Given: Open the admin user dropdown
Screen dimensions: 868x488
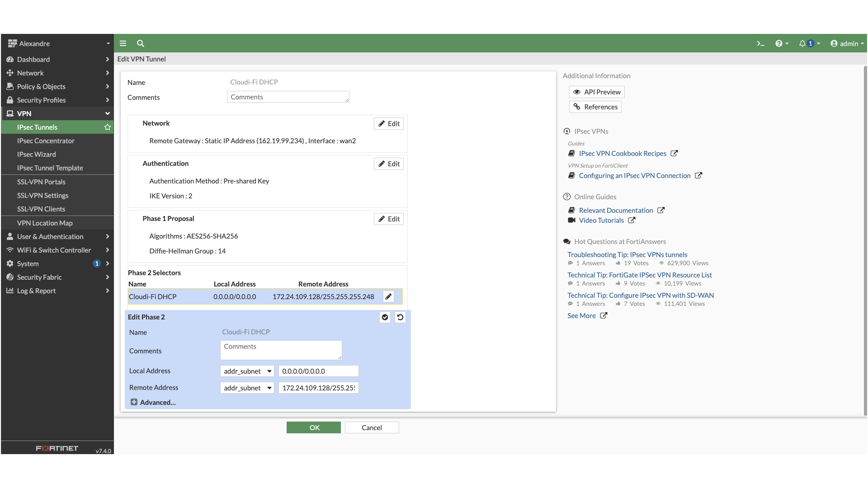Looking at the screenshot, I should coord(847,43).
